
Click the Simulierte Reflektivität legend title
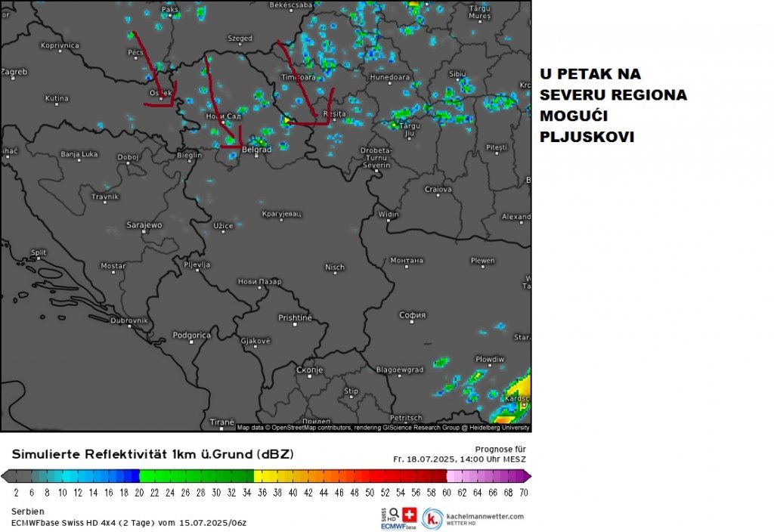pos(153,454)
